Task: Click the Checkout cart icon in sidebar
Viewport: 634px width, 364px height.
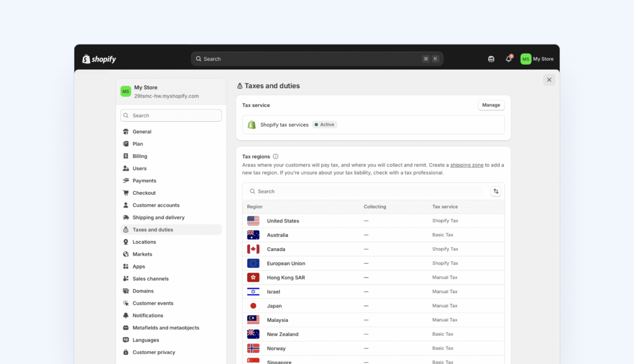Action: coord(126,193)
